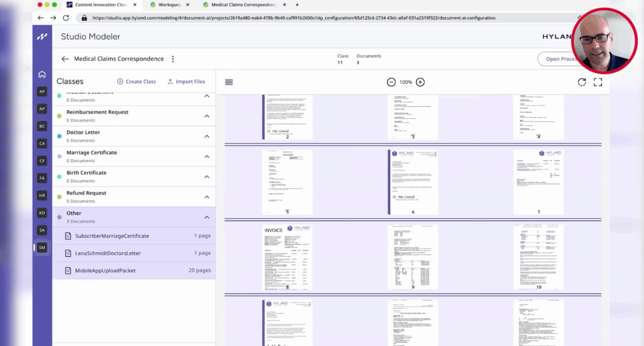
Task: Select page 3 thumbnail
Action: (413, 117)
